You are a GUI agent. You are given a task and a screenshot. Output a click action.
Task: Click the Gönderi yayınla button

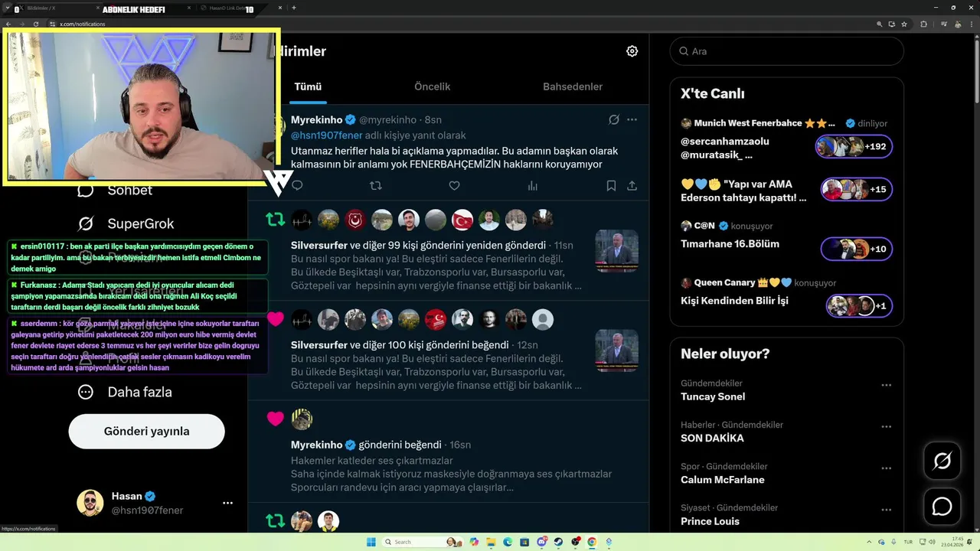146,431
